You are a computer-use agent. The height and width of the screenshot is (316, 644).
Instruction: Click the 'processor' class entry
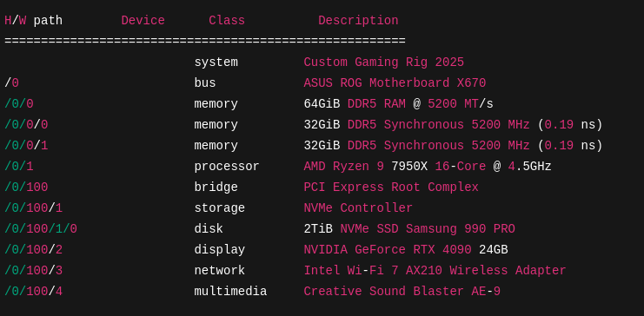click(x=227, y=167)
